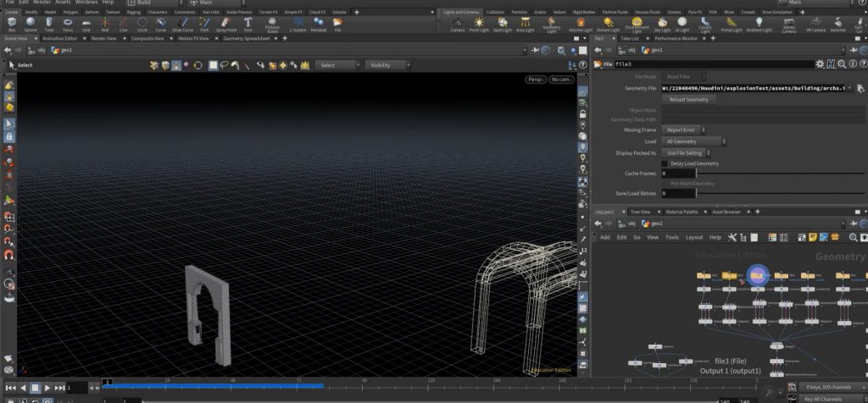Click the Play forward button in playbar
The height and width of the screenshot is (403, 868).
pyautogui.click(x=47, y=388)
